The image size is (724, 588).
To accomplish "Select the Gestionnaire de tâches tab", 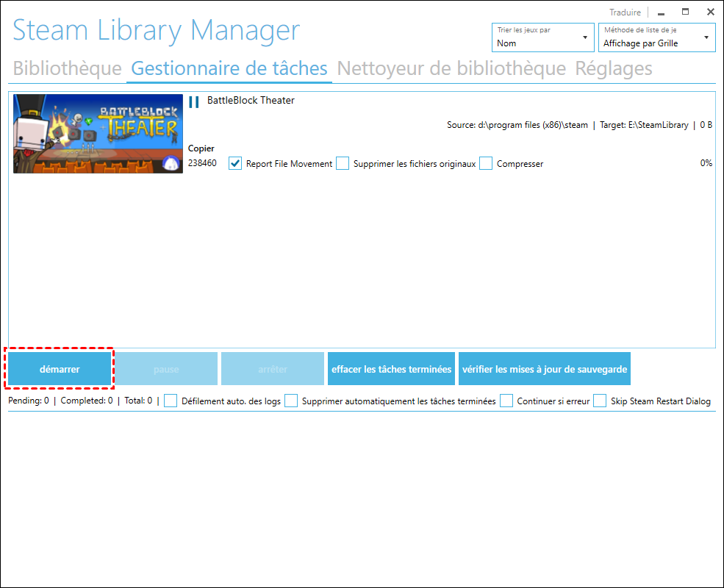I will tap(229, 68).
